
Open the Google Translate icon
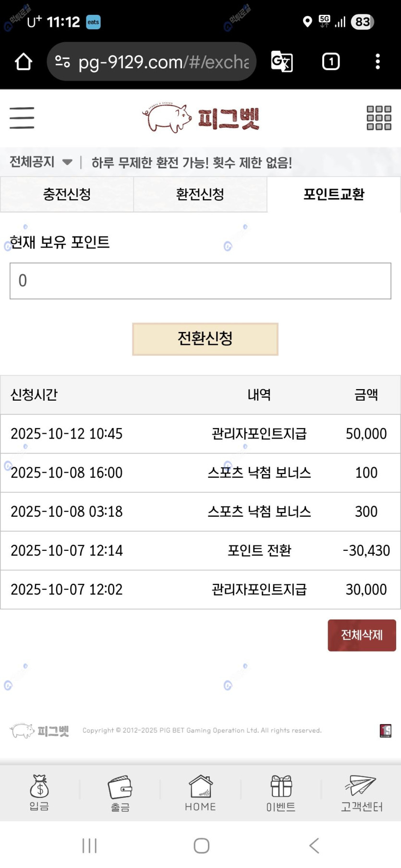(282, 62)
